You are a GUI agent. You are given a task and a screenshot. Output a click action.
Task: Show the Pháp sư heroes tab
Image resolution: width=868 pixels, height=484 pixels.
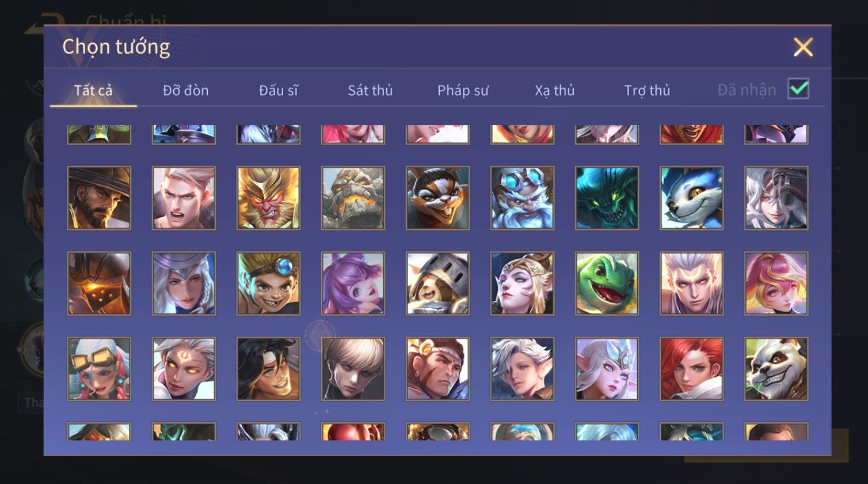tap(463, 90)
